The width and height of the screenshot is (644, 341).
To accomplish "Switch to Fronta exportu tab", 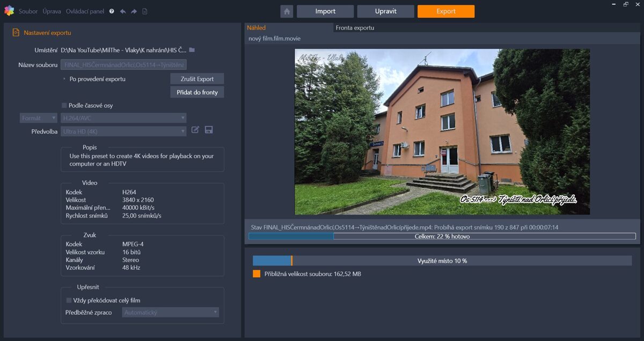I will tap(355, 28).
